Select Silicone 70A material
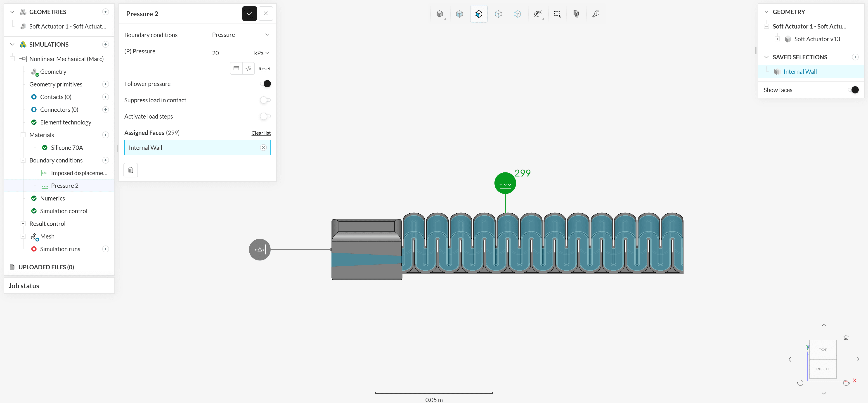The height and width of the screenshot is (403, 868). click(x=67, y=148)
